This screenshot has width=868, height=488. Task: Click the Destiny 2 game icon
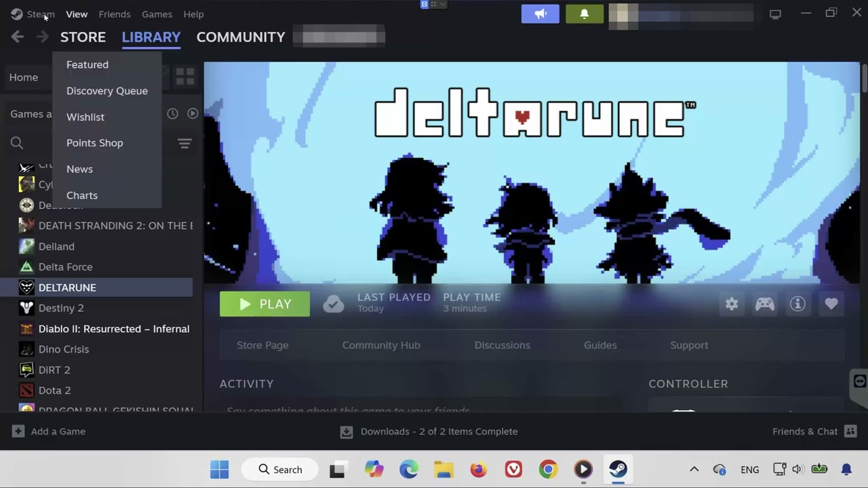[26, 308]
